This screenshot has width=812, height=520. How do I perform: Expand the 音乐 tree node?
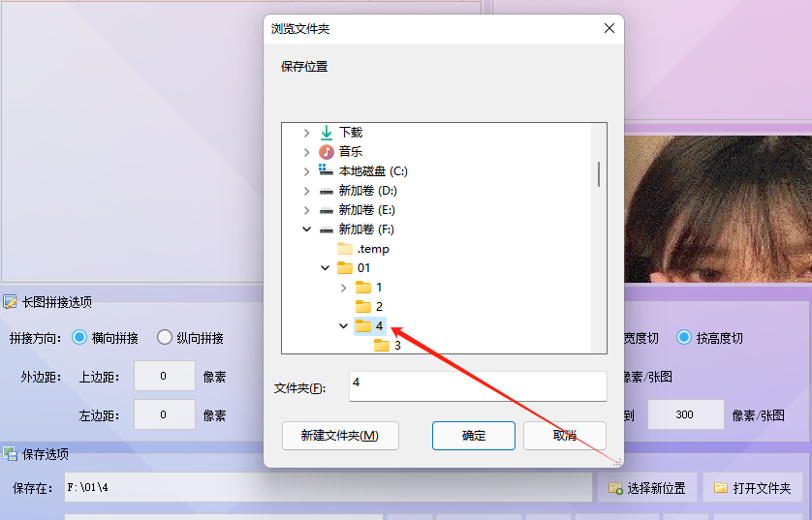pos(306,152)
